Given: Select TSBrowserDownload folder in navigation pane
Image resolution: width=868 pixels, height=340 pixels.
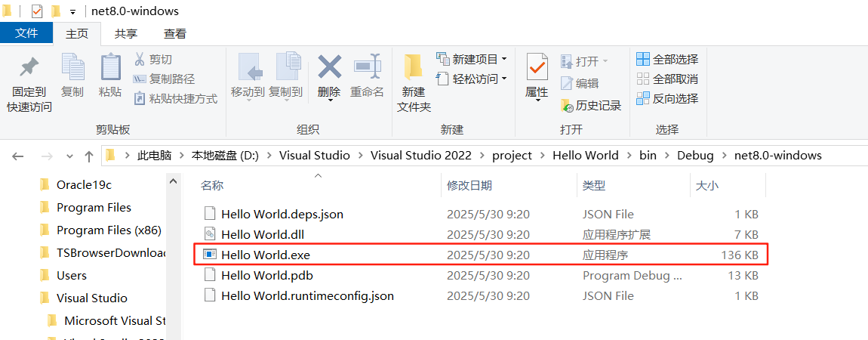Looking at the screenshot, I should point(103,253).
